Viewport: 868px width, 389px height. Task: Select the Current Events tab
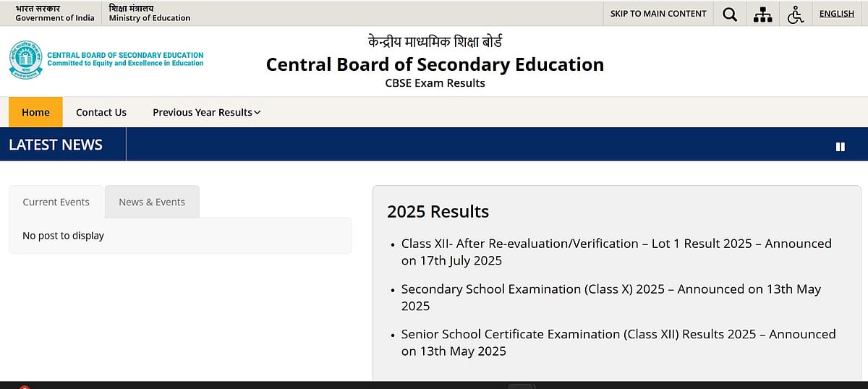56,202
